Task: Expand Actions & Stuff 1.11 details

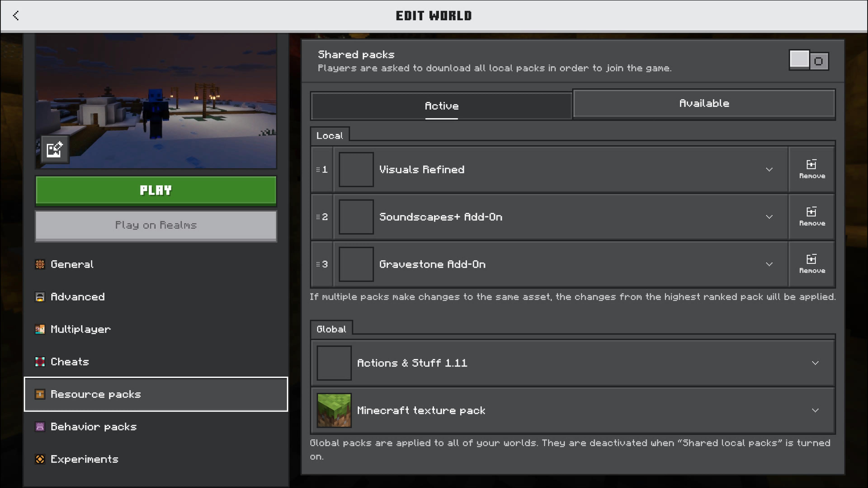Action: tap(815, 363)
